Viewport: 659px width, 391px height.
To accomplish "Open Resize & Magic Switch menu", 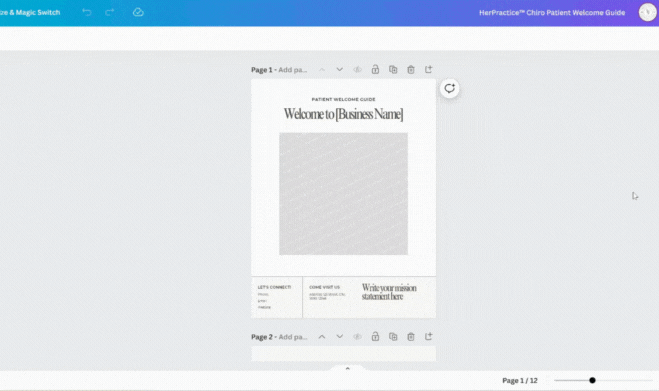I will (30, 13).
